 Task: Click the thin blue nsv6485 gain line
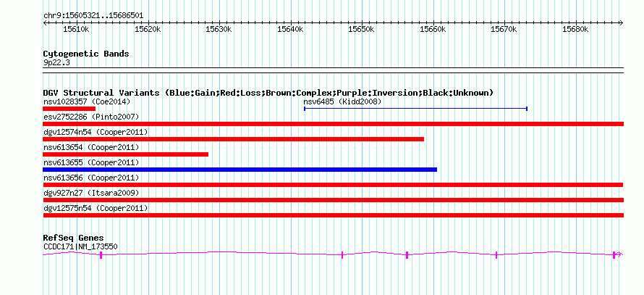[x=415, y=109]
